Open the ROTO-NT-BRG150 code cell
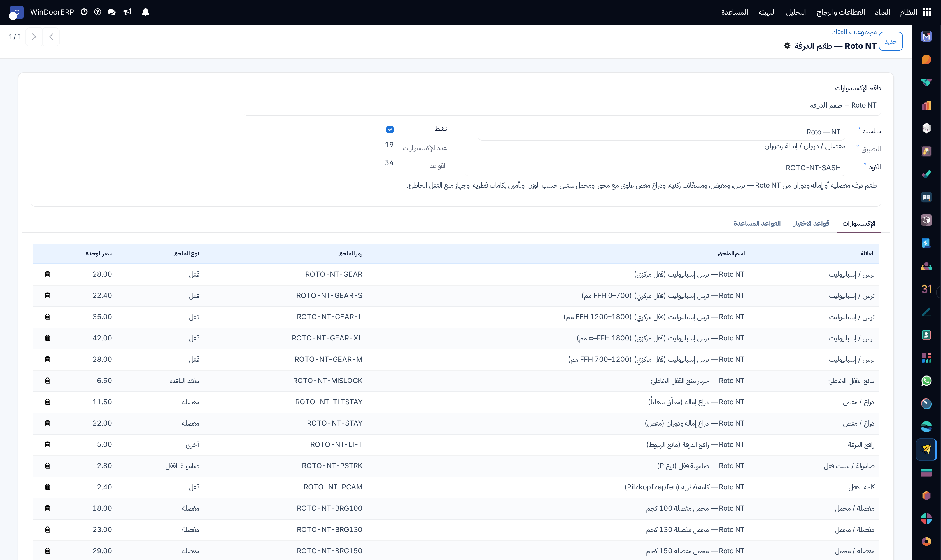This screenshot has height=560, width=941. coord(329,551)
